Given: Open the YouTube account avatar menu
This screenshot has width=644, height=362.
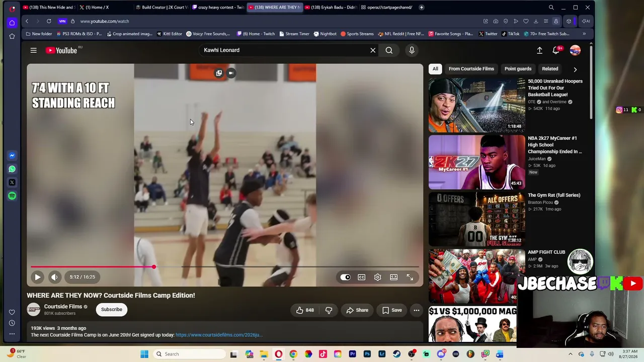Looking at the screenshot, I should [575, 50].
